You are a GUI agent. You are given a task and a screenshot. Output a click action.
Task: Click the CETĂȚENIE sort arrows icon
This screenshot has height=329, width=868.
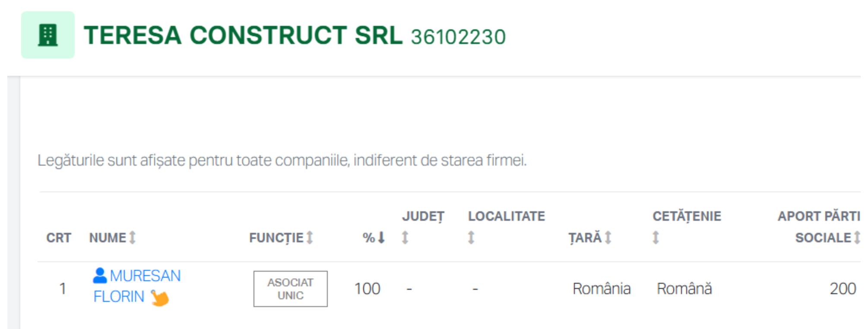click(656, 238)
